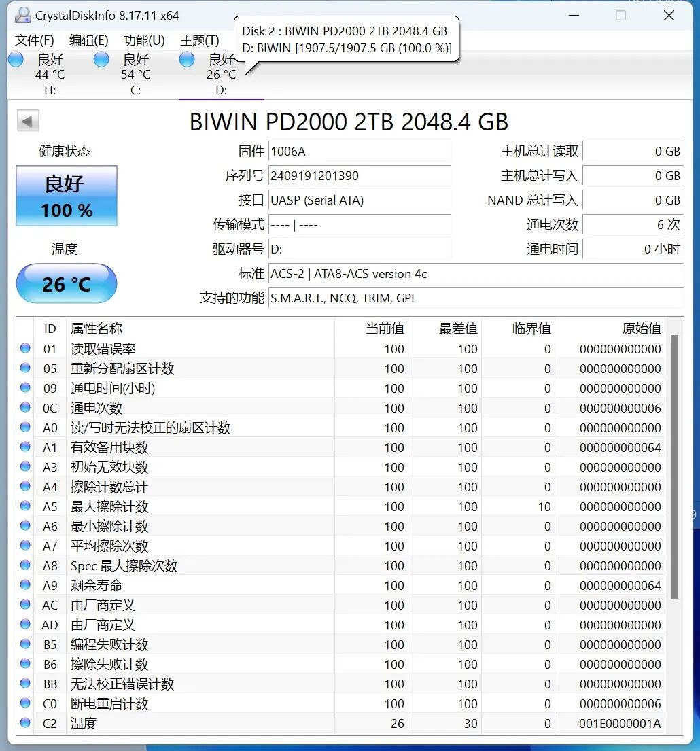Click the blue status dot beside 读取错误率
The image size is (700, 751).
24,349
